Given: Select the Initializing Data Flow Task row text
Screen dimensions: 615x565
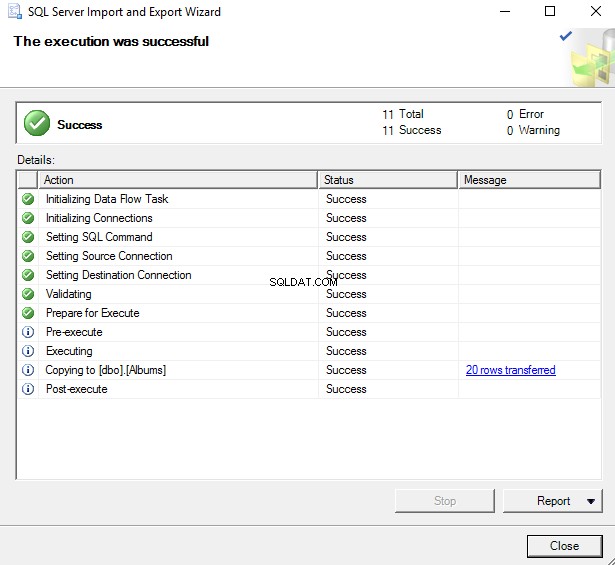Looking at the screenshot, I should pyautogui.click(x=107, y=199).
